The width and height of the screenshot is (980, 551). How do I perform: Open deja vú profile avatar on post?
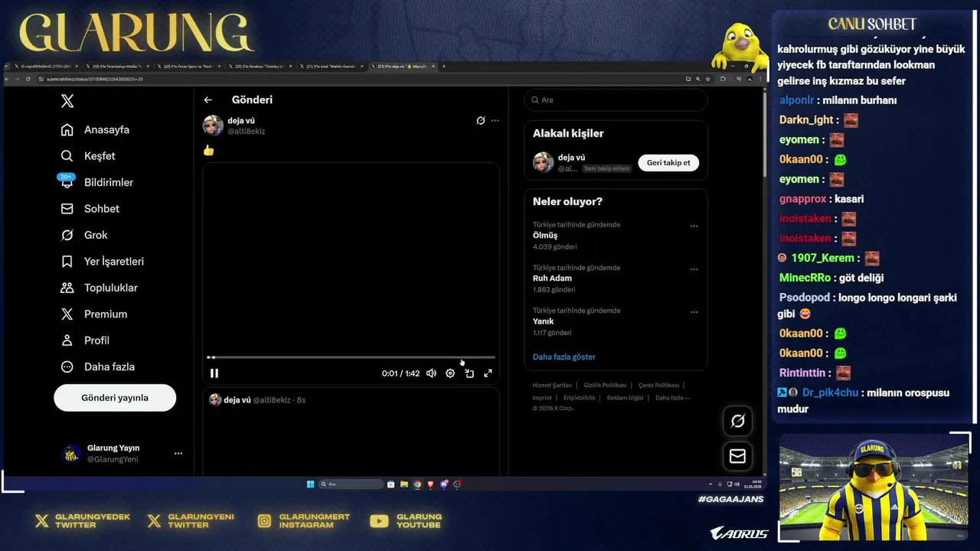click(x=213, y=126)
